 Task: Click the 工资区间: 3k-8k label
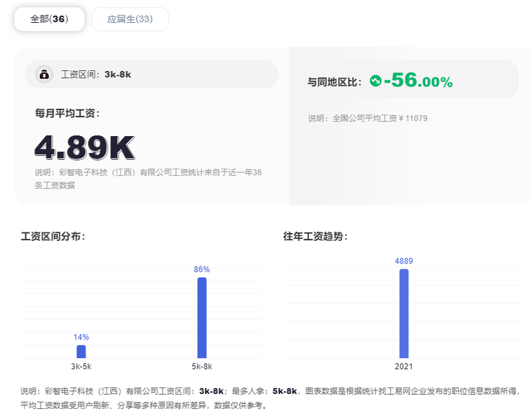click(95, 75)
